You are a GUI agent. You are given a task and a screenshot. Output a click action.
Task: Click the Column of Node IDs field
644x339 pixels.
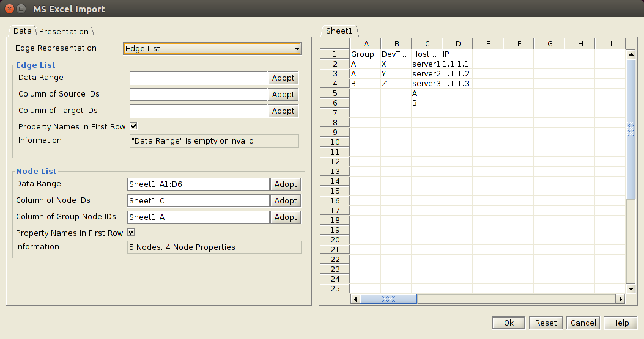(198, 201)
